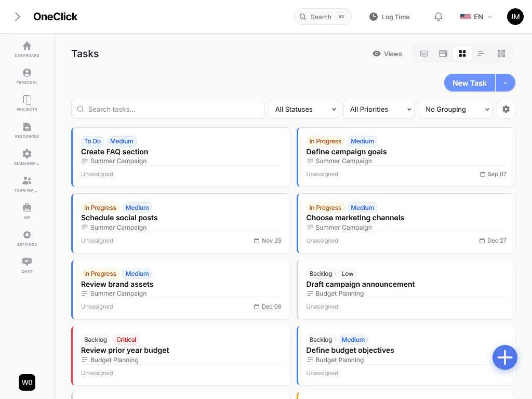The image size is (532, 399).
Task: Click the floating plus add button
Action: 505,357
